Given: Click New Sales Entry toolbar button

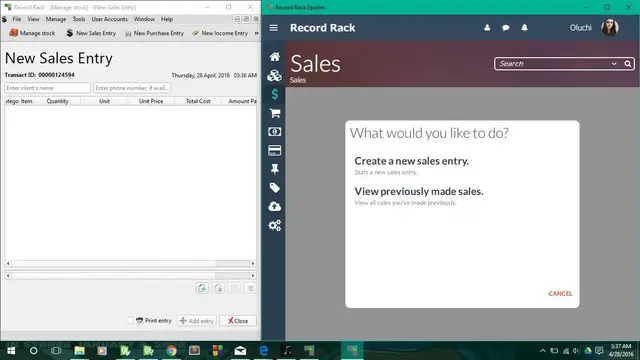Looking at the screenshot, I should (91, 33).
